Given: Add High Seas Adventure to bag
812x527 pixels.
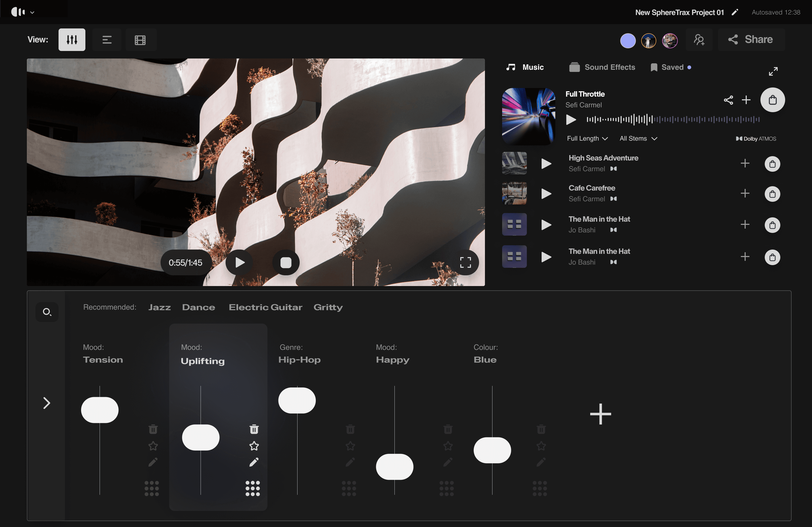Looking at the screenshot, I should tap(772, 164).
